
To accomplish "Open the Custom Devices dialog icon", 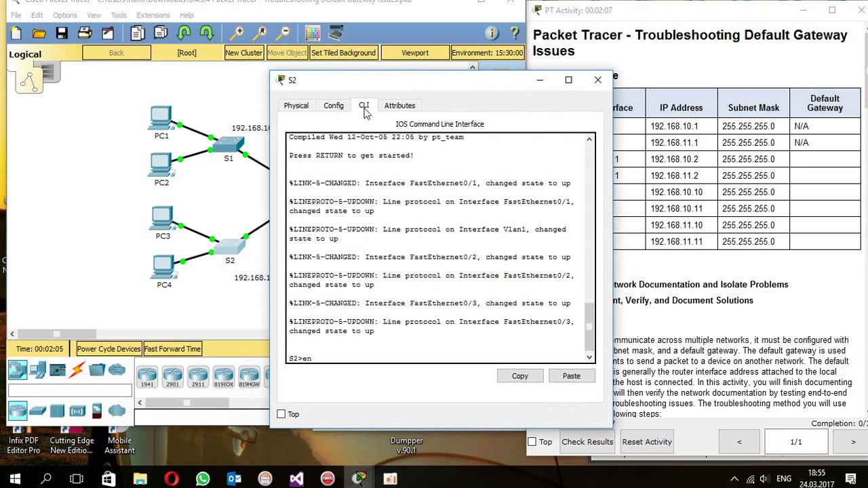I will point(336,33).
